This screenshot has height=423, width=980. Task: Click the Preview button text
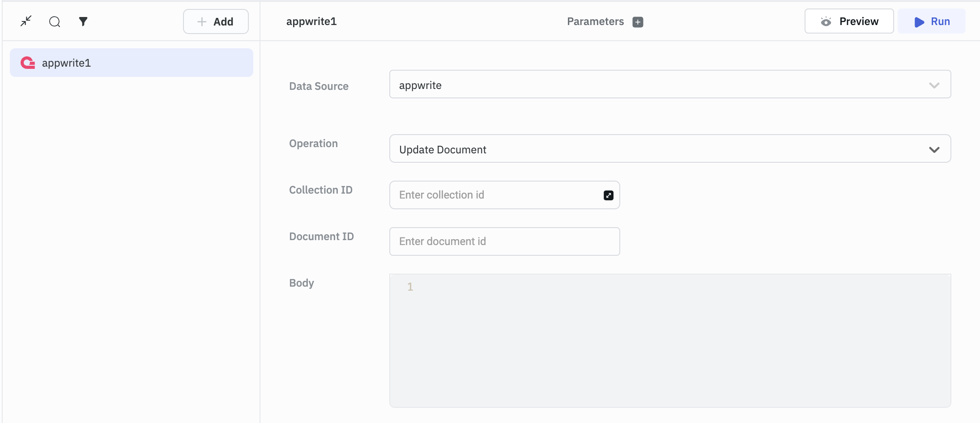click(858, 21)
